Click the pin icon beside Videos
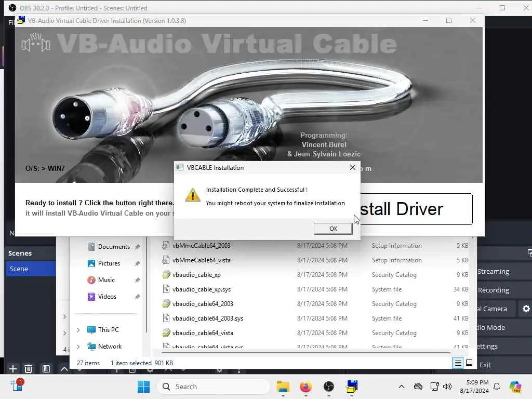 [137, 297]
